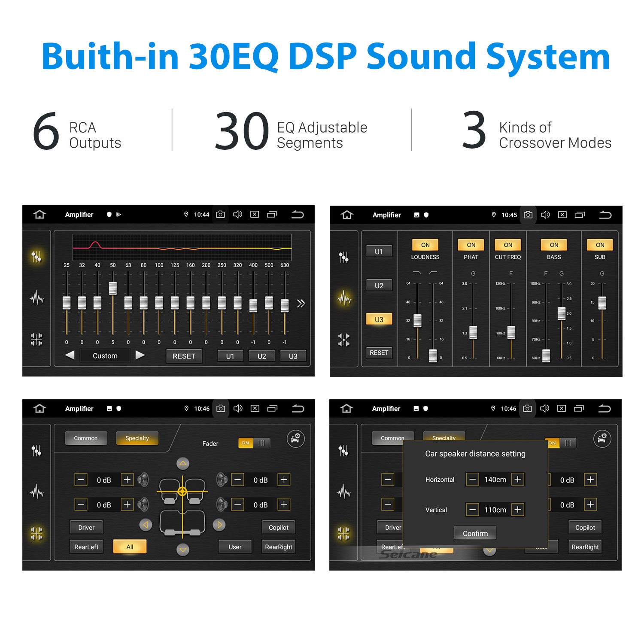Decrease Horizontal distance with minus
Viewport: 644px width, 644px height.
473,479
